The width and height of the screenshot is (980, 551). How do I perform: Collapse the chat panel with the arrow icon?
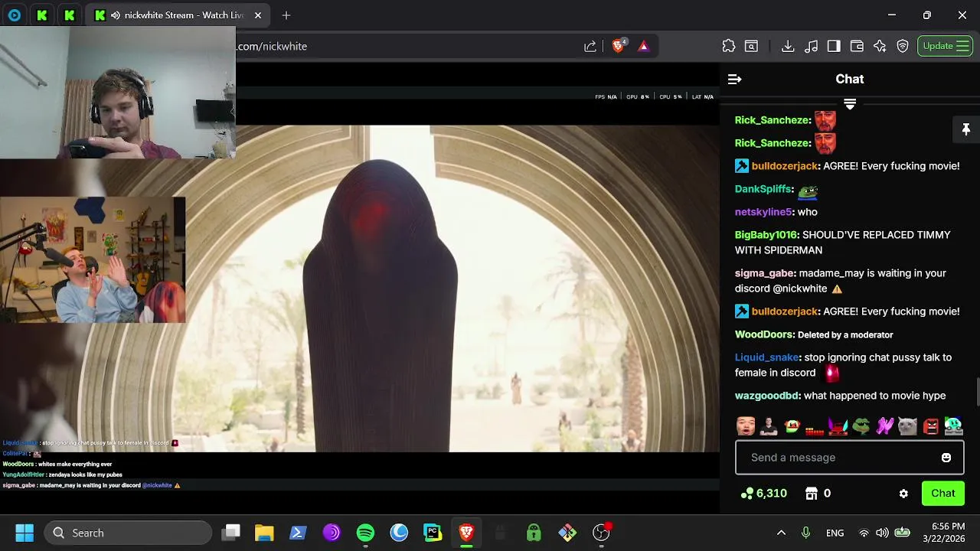tap(734, 79)
